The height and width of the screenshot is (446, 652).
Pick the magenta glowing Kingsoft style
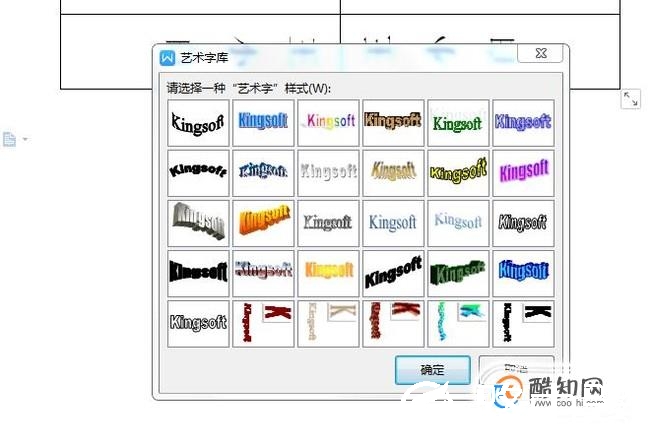click(524, 173)
